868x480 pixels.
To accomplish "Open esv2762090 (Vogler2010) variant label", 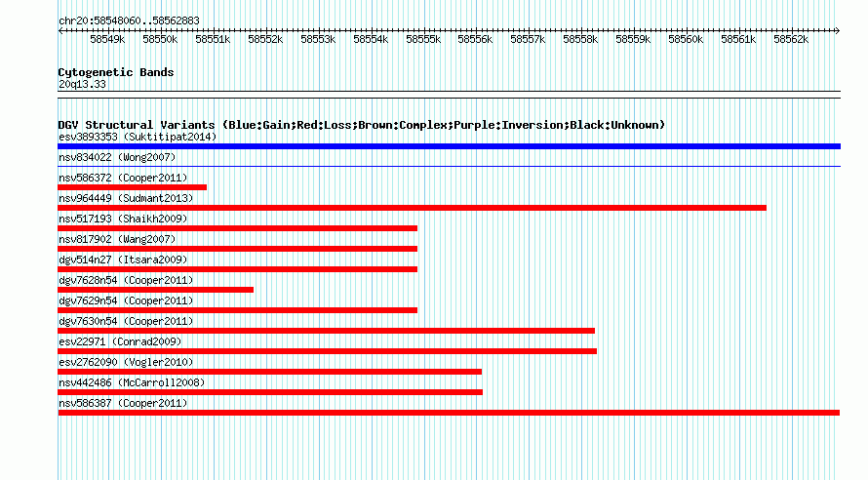I will click(126, 362).
